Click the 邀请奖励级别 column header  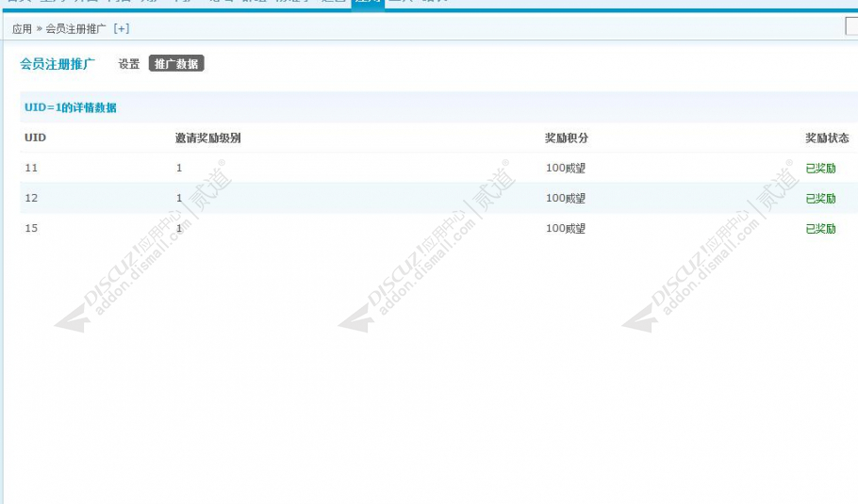tap(208, 138)
